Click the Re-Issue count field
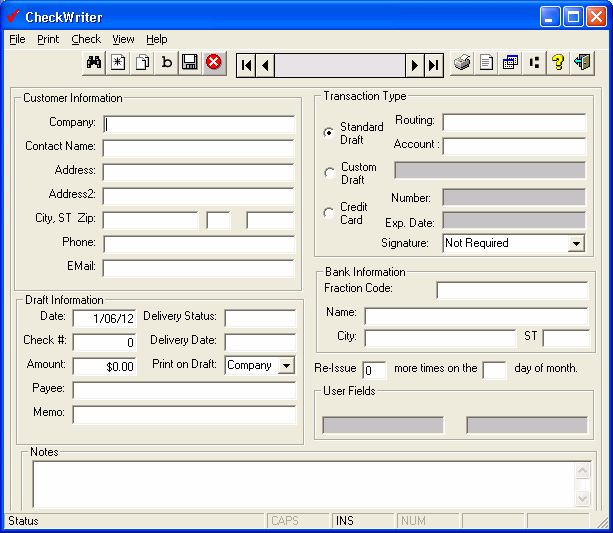 tap(374, 370)
